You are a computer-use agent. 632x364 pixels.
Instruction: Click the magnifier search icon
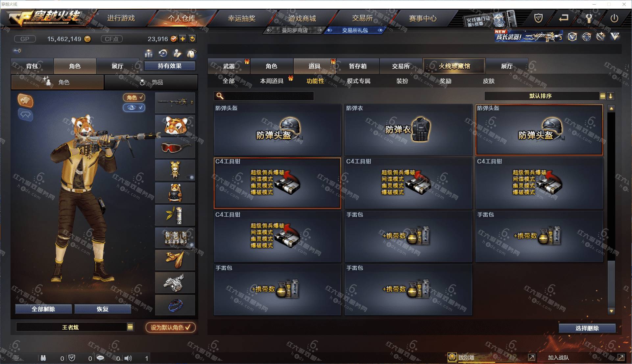[220, 96]
